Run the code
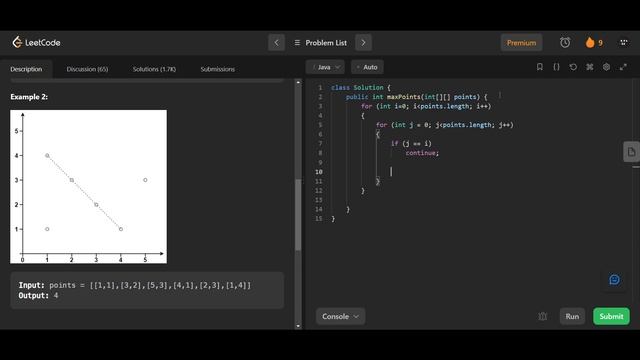Viewport: 640px width, 360px height. click(572, 316)
